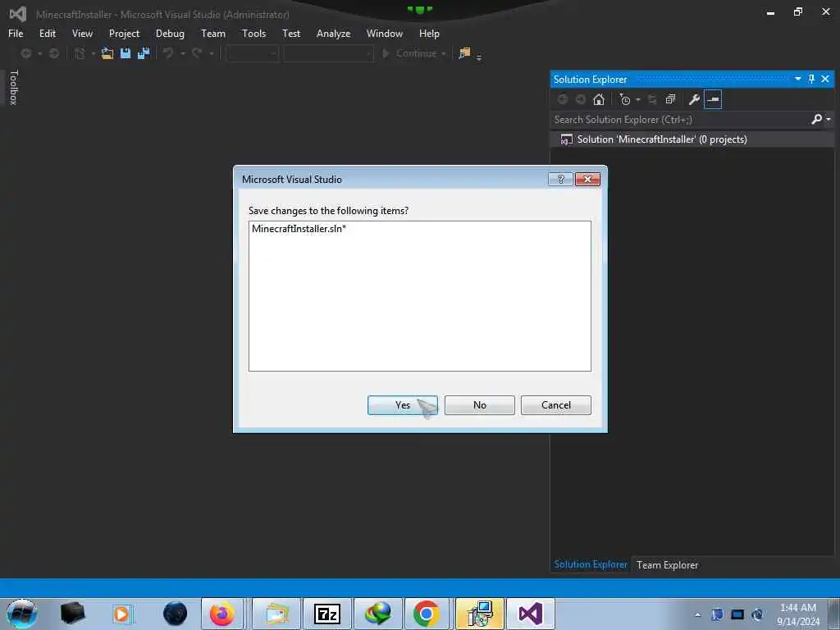Click the Undo toolbar icon
Image resolution: width=840 pixels, height=630 pixels.
[168, 53]
